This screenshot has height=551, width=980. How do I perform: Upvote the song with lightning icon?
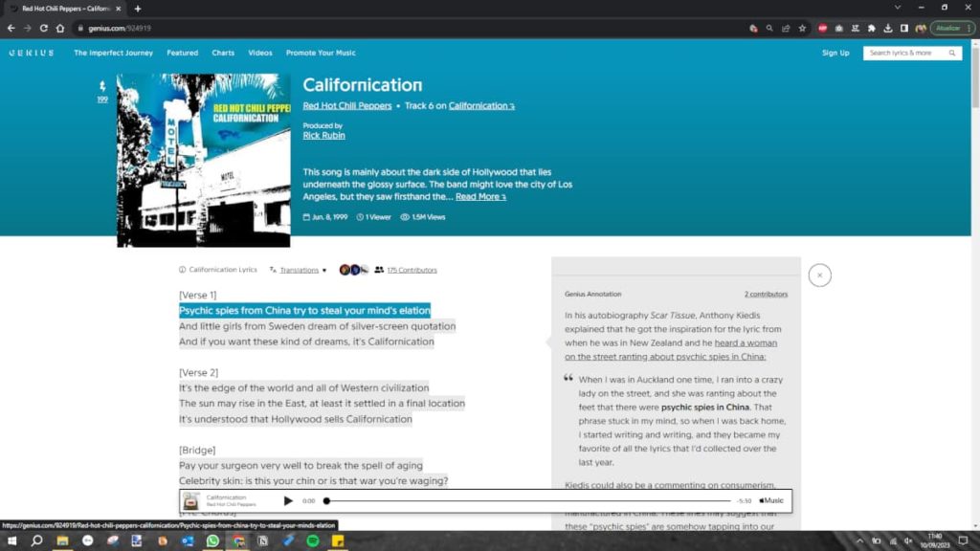pos(102,86)
